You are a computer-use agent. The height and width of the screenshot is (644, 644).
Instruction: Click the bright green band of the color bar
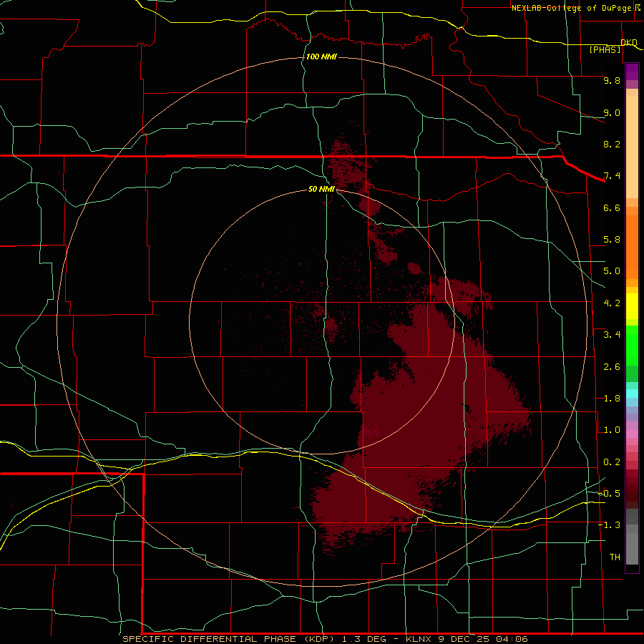632,346
